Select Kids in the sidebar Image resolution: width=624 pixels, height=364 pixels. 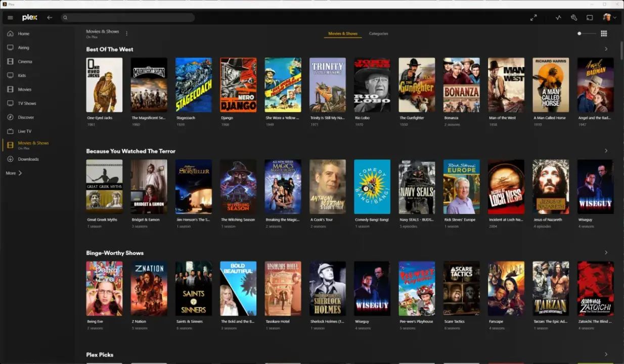click(22, 75)
